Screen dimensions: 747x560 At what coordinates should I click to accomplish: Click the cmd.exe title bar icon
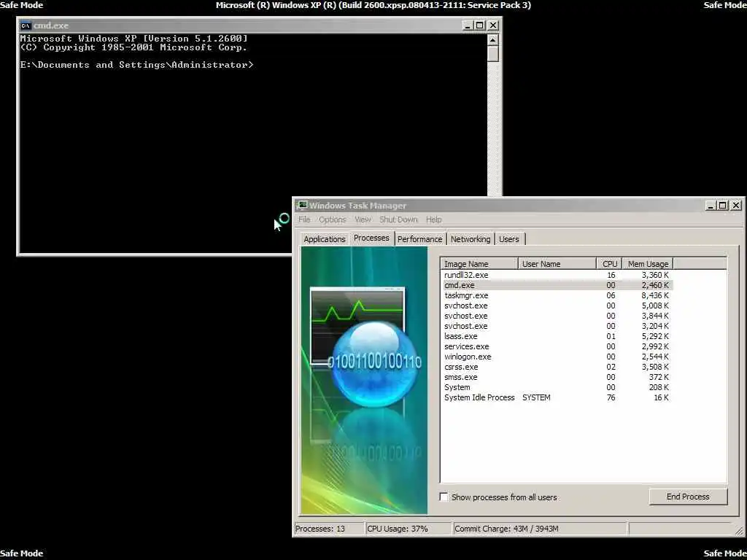pyautogui.click(x=26, y=26)
